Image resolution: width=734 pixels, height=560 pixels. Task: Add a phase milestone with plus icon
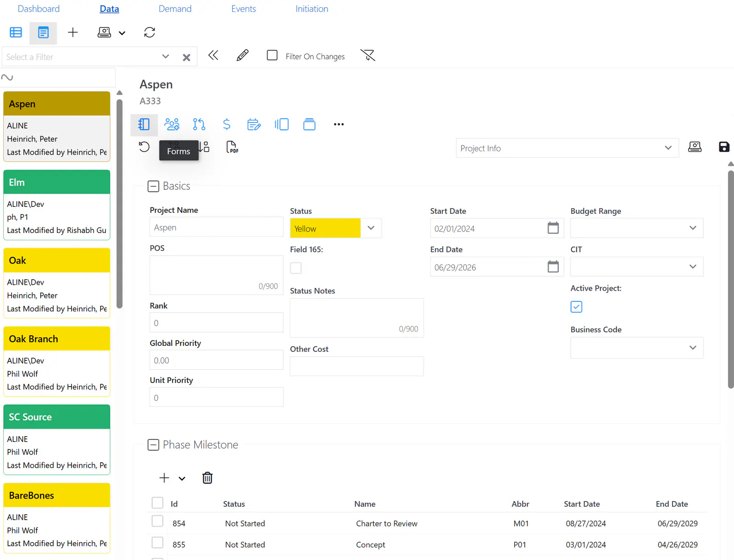tap(164, 478)
